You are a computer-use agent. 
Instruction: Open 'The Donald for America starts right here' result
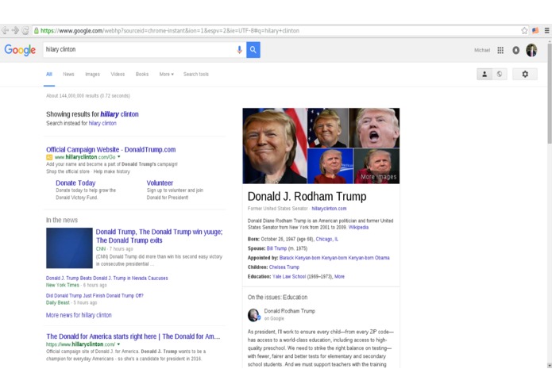coord(133,336)
